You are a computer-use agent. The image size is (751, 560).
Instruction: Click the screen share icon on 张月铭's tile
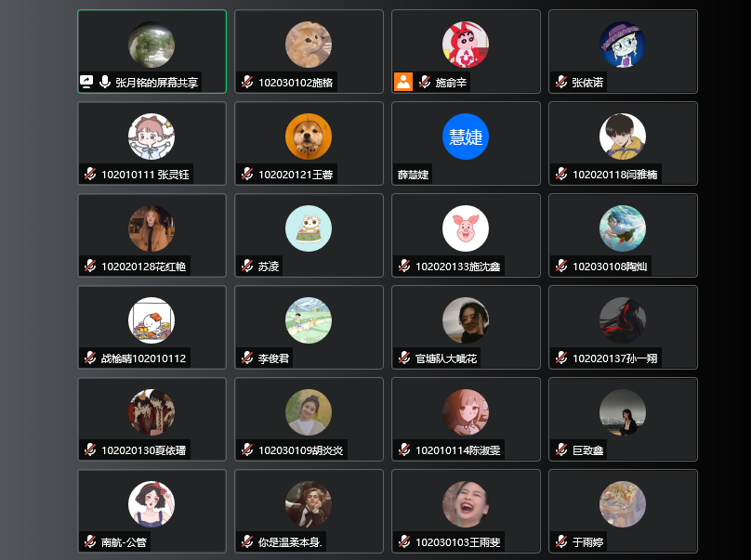point(86,82)
